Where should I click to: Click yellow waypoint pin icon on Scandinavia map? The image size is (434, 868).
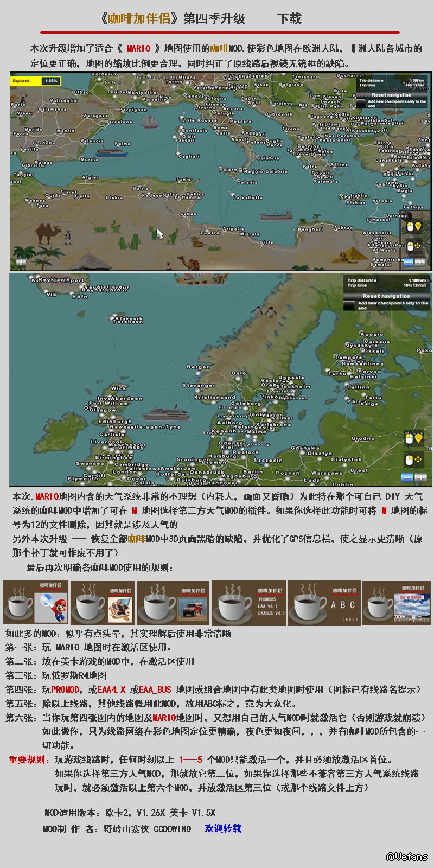[x=418, y=438]
